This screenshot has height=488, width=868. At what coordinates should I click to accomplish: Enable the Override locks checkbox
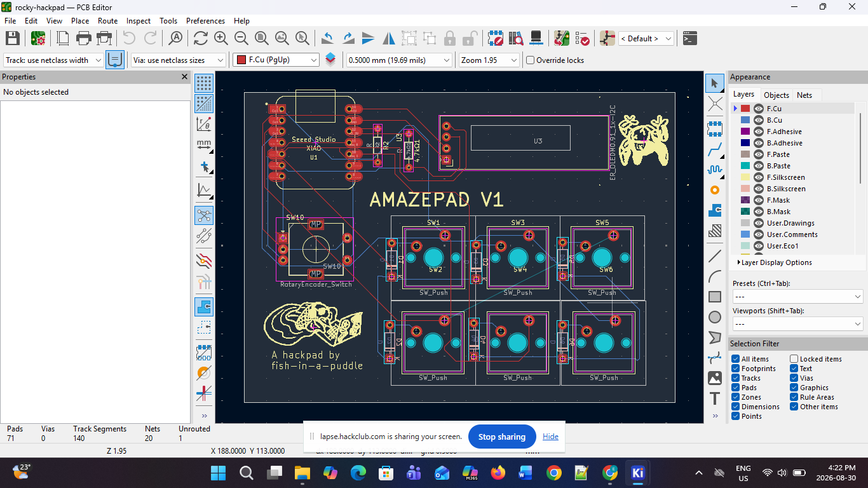tap(531, 60)
